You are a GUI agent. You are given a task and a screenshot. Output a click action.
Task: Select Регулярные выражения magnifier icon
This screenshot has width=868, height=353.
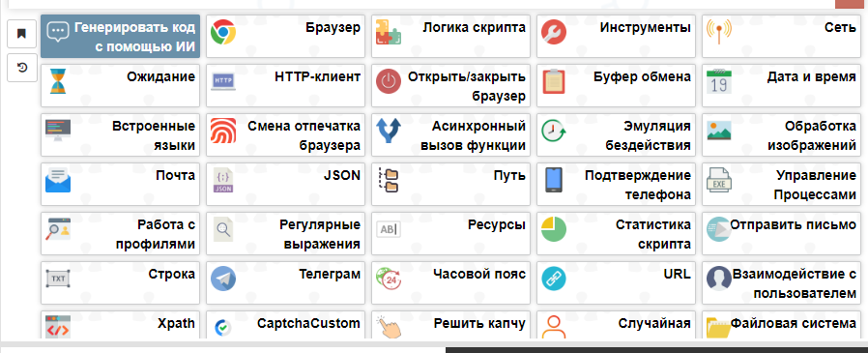[223, 229]
